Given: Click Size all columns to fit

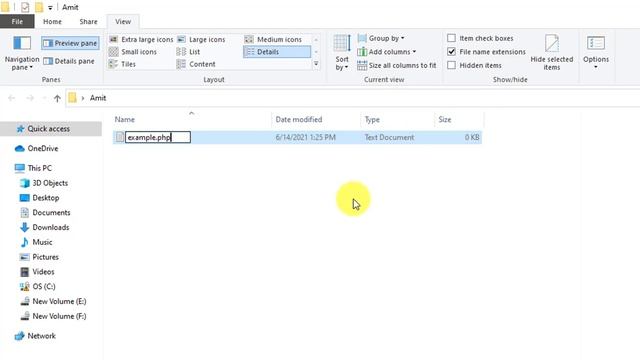Looking at the screenshot, I should [x=397, y=65].
